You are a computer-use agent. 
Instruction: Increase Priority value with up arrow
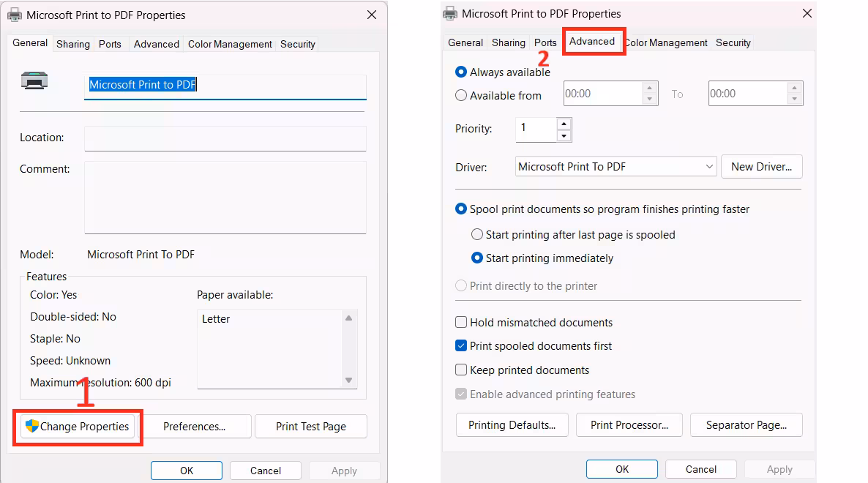click(x=564, y=124)
